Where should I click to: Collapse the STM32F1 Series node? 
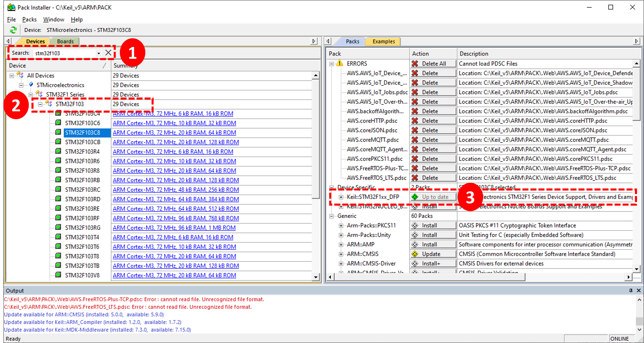click(31, 95)
